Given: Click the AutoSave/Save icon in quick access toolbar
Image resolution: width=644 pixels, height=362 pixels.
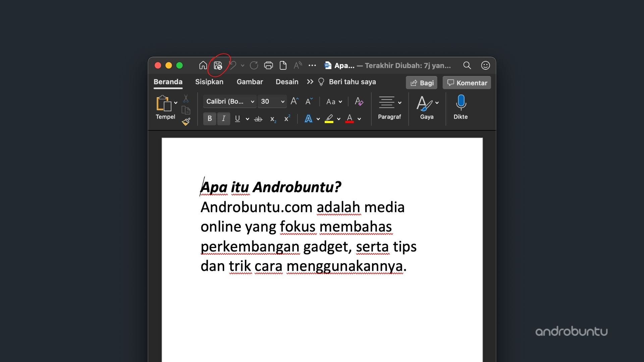Looking at the screenshot, I should coord(217,65).
